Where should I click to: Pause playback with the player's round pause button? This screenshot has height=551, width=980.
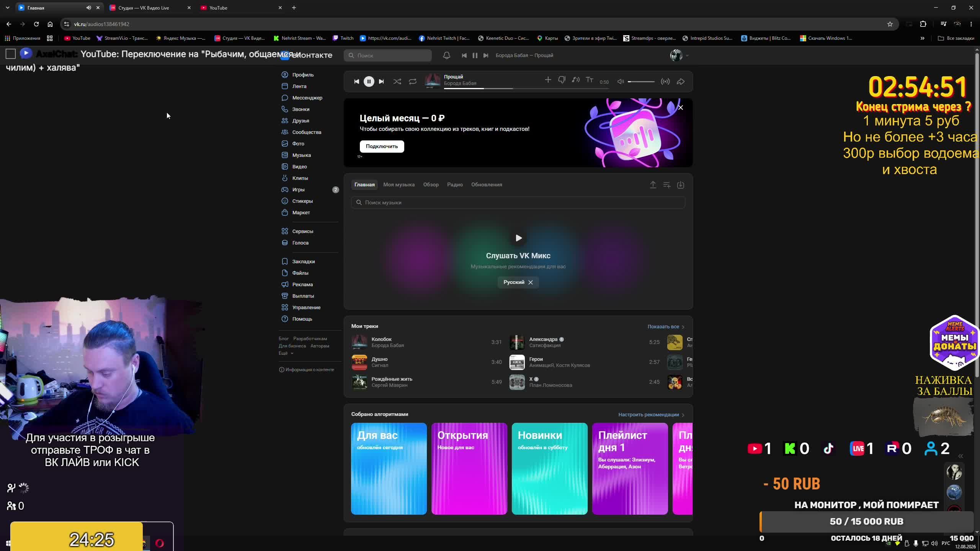coord(369,82)
